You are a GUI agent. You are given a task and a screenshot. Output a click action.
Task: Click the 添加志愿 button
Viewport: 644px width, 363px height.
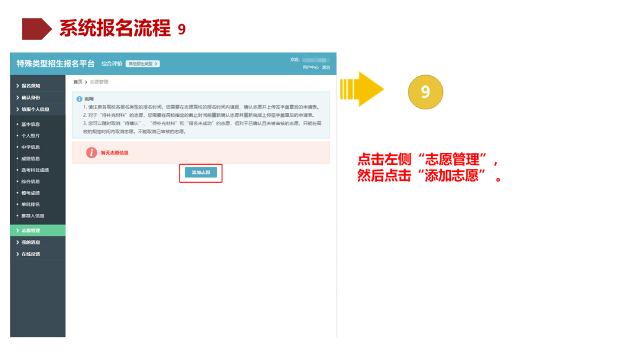201,173
